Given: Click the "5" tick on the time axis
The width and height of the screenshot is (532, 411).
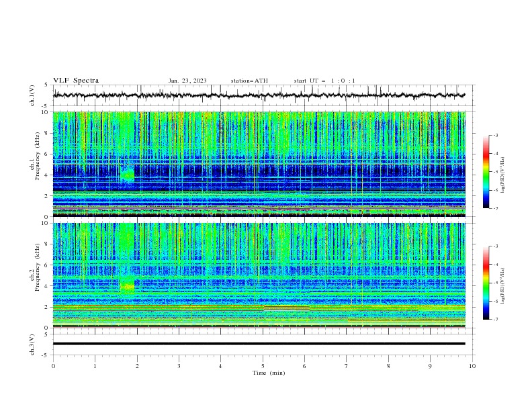Looking at the screenshot, I should tap(263, 366).
